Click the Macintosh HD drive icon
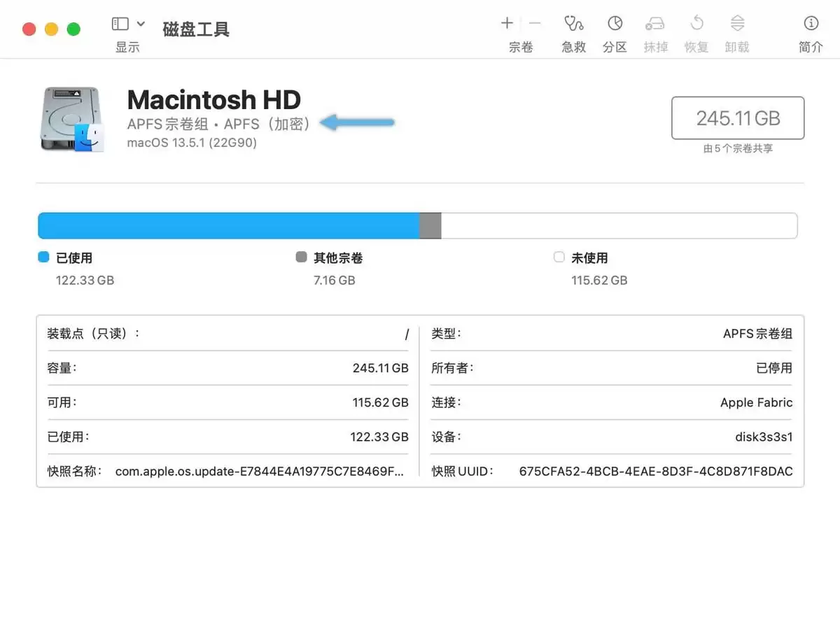 (72, 118)
